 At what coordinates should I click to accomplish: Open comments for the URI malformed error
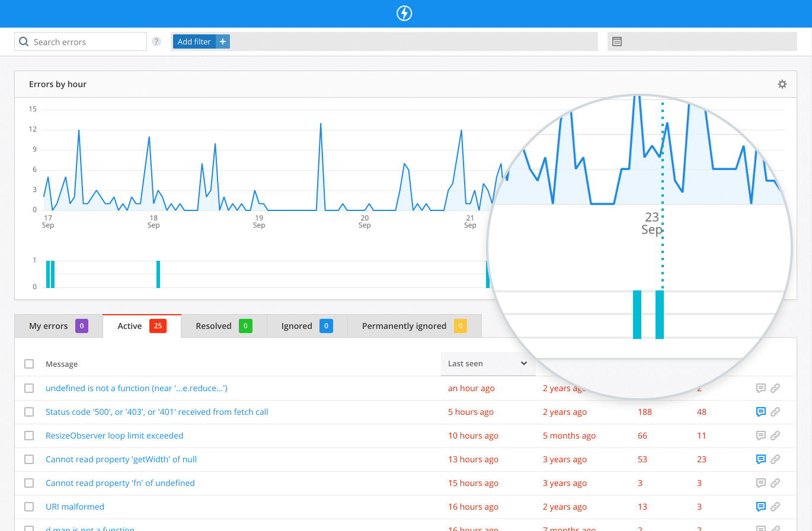pos(761,507)
